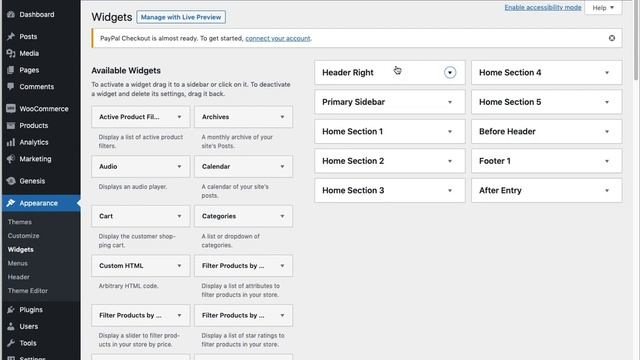Screen dimensions: 640x360
Task: Click the Users person icon
Action: pos(11,326)
